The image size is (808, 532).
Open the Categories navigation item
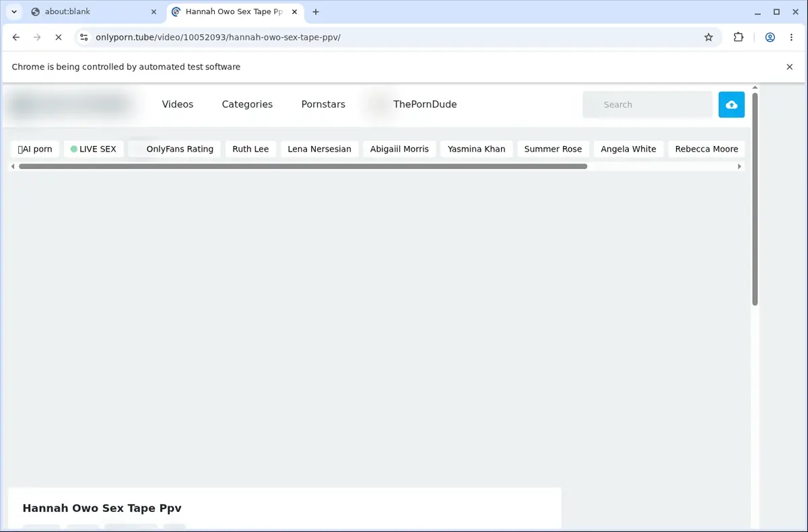click(247, 104)
